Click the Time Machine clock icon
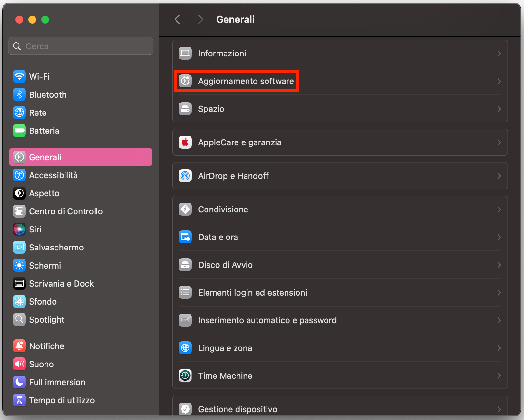The image size is (524, 420). (185, 376)
